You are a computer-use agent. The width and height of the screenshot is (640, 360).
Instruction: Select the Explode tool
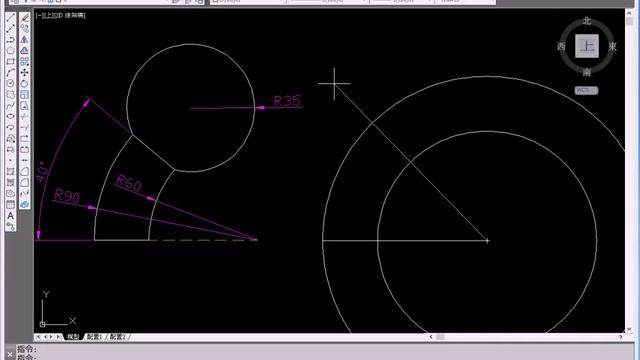(x=24, y=204)
